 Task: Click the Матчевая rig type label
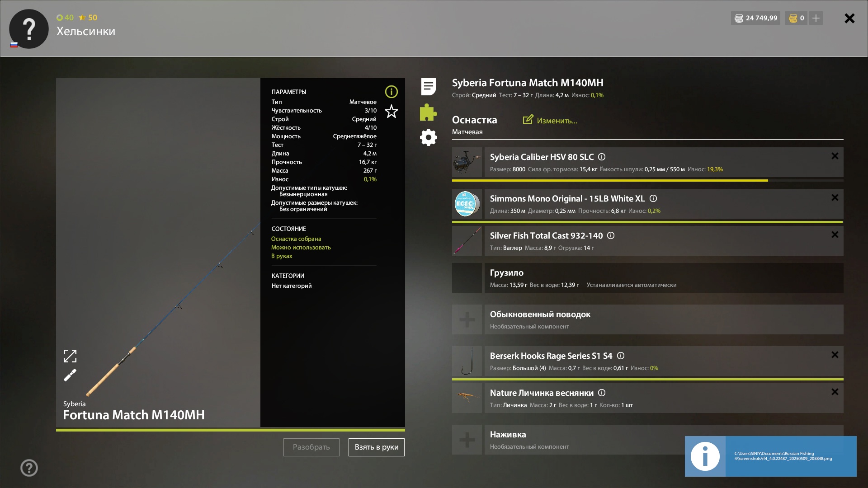(467, 132)
